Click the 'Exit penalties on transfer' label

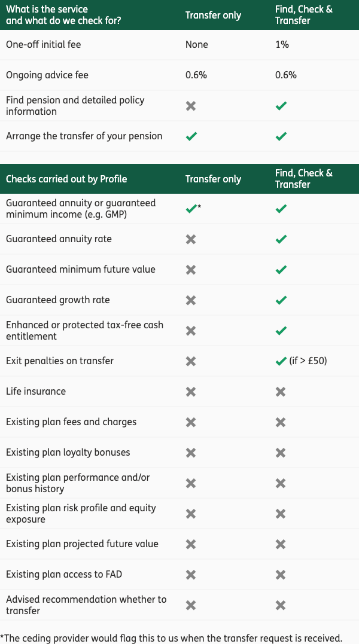60,361
